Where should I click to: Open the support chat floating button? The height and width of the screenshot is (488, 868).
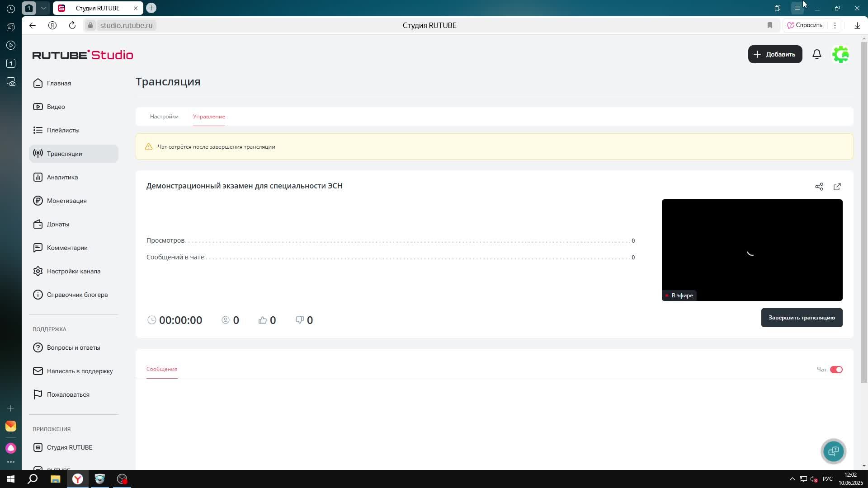833,451
